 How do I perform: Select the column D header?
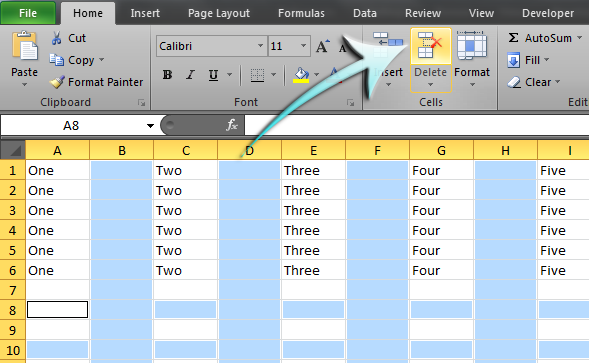pyautogui.click(x=249, y=151)
